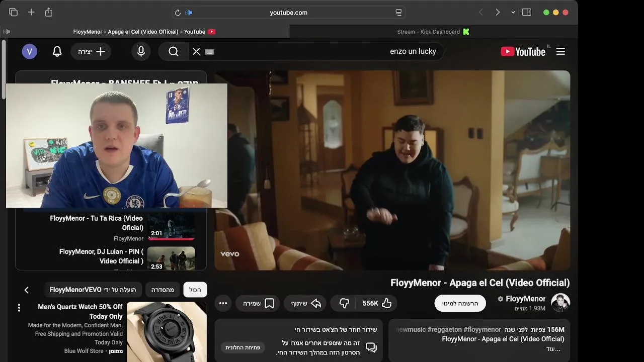Open the watch ad thumbnail image
Viewport: 644px width, 362px height.
[x=167, y=332]
